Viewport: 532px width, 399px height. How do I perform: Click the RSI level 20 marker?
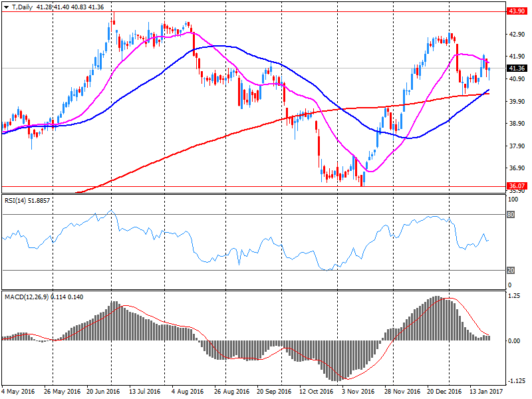pos(511,271)
